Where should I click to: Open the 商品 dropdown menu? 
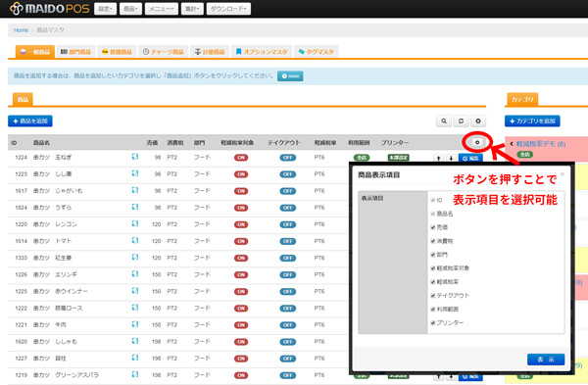point(130,9)
